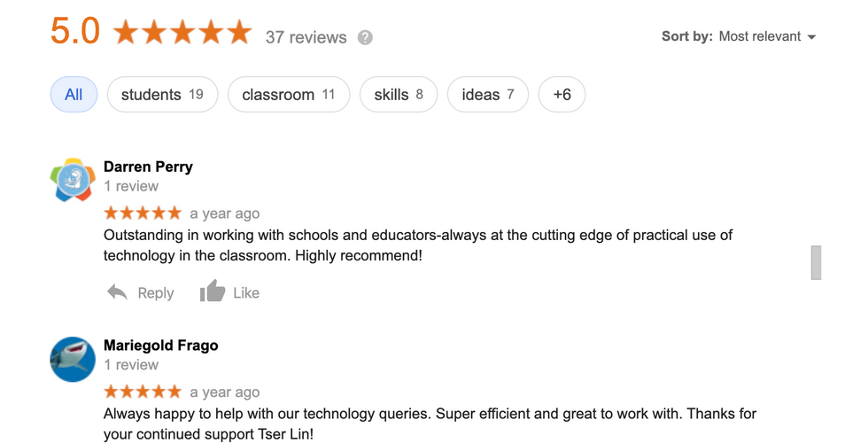Filter reviews by classroom
Screen dimensions: 868x443
click(x=289, y=95)
